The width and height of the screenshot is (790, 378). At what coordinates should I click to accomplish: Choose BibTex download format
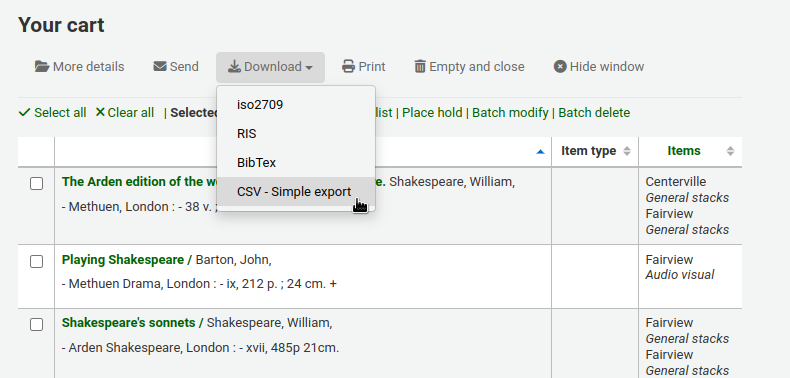[x=296, y=163]
